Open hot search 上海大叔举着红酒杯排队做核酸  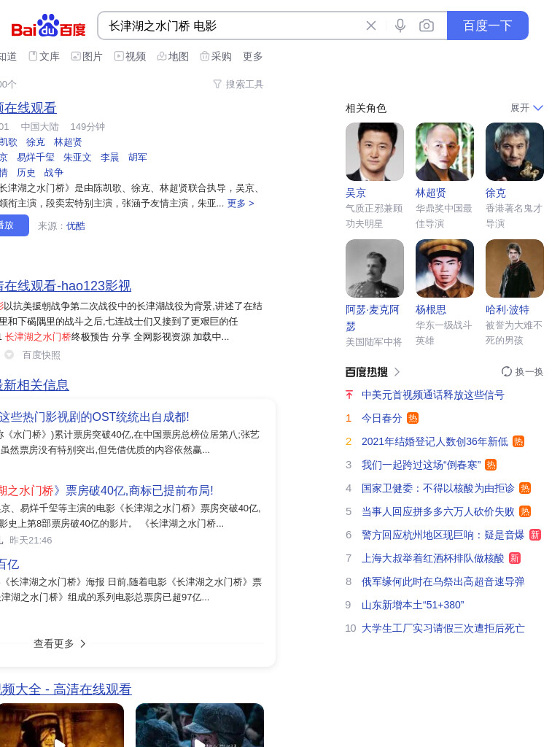click(x=433, y=558)
